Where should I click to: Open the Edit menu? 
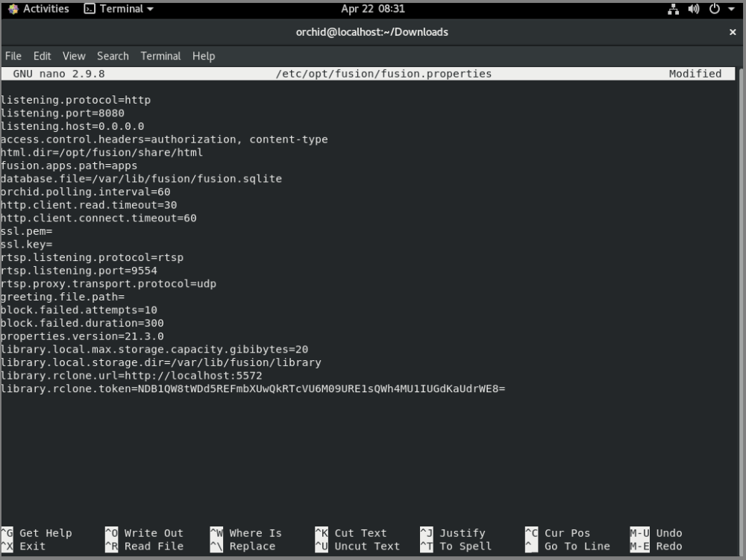coord(42,56)
